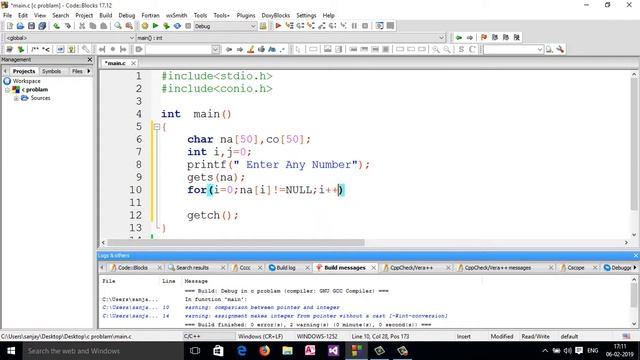Expand the Sources folder tree node
640x360 pixels.
tap(16, 98)
